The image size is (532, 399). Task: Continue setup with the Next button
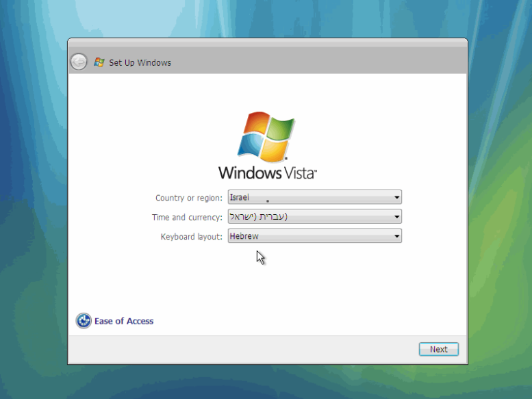(x=439, y=349)
